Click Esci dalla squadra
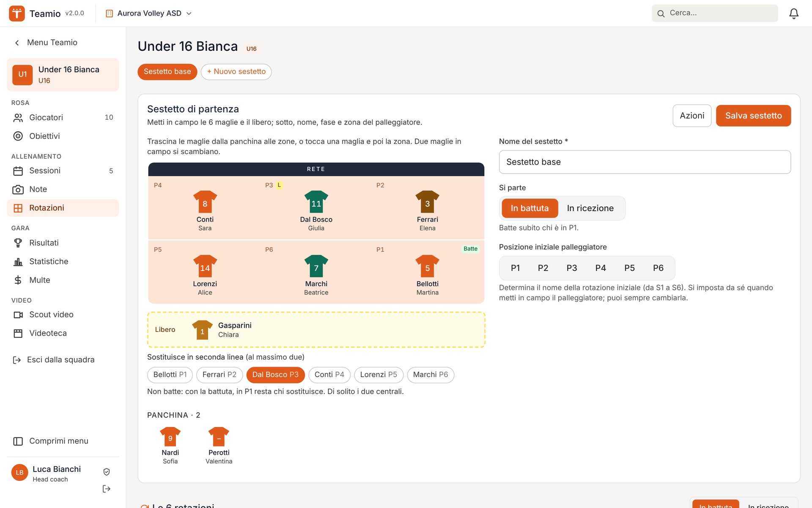Viewport: 812px width, 508px height. 63,360
